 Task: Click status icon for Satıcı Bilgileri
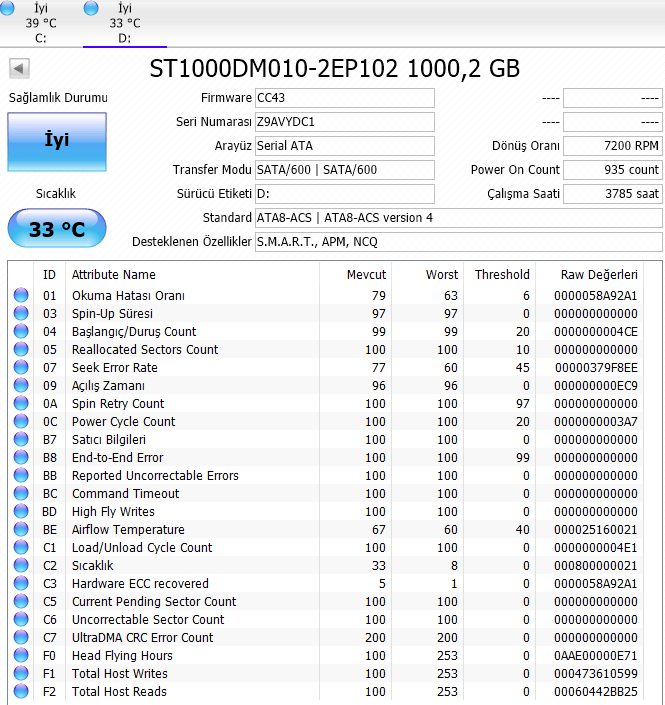(x=21, y=439)
